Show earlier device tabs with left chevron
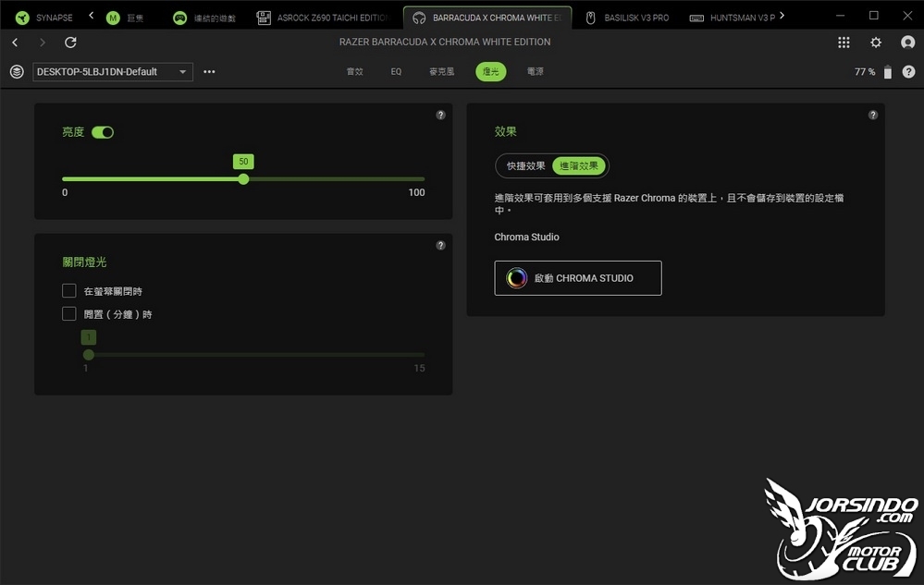The height and width of the screenshot is (585, 924). [x=91, y=16]
